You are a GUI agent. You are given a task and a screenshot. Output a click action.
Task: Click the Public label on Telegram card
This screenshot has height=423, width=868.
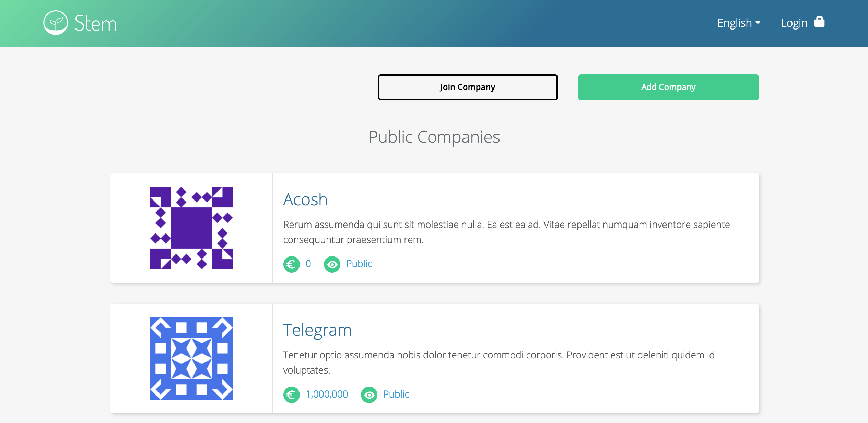(396, 394)
